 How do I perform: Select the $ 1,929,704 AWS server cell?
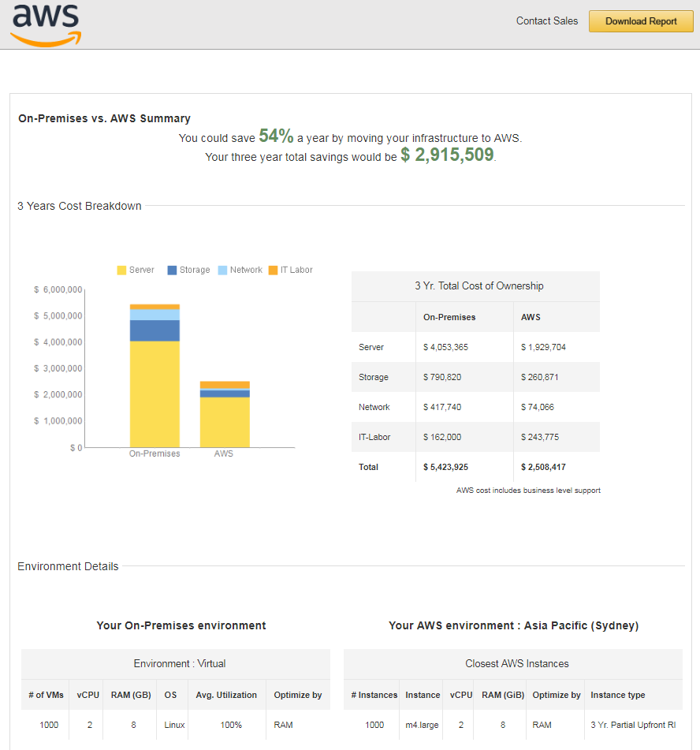[x=543, y=347]
